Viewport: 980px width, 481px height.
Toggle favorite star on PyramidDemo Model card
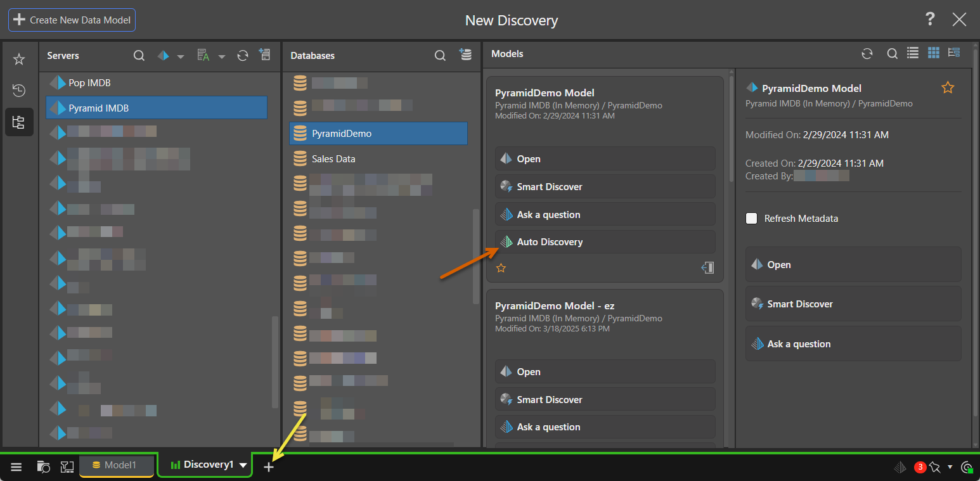point(501,268)
